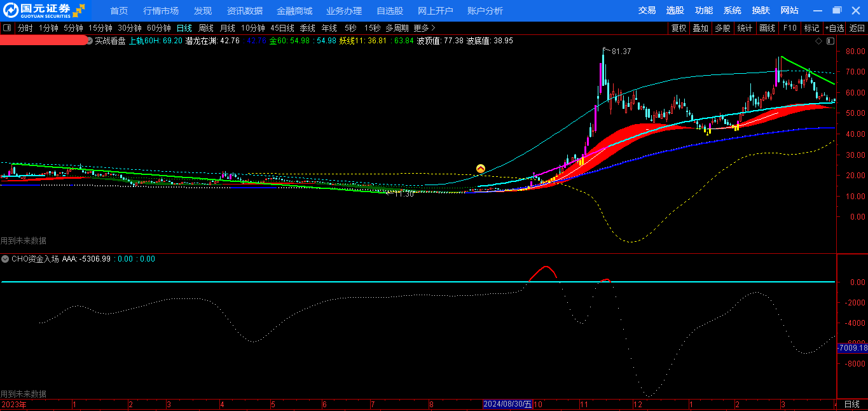The image size is (868, 411).
Task: Switch to 60分钟 period
Action: 159,28
